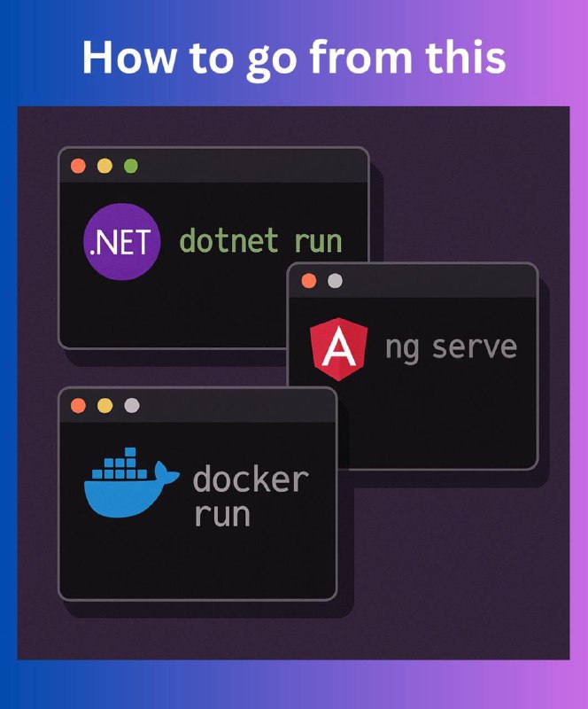Image resolution: width=588 pixels, height=709 pixels.
Task: Click yellow minimize dot in docker run window
Action: point(104,405)
